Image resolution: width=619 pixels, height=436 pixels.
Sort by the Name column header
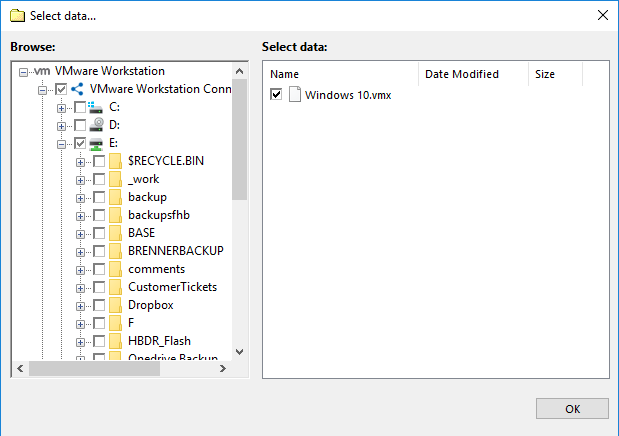tap(341, 74)
